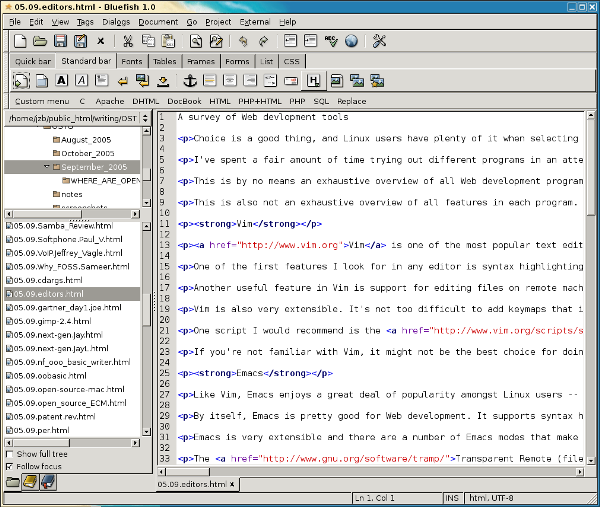Click the Paste clipboard icon

(168, 41)
